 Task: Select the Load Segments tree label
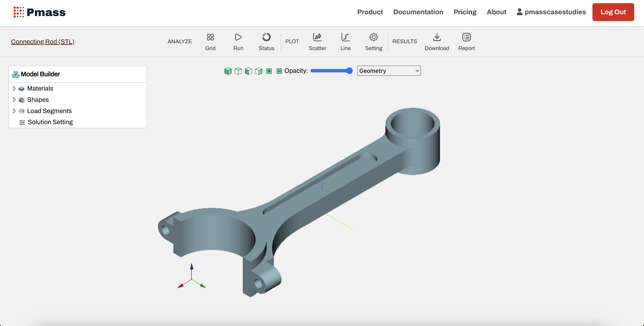(x=49, y=111)
